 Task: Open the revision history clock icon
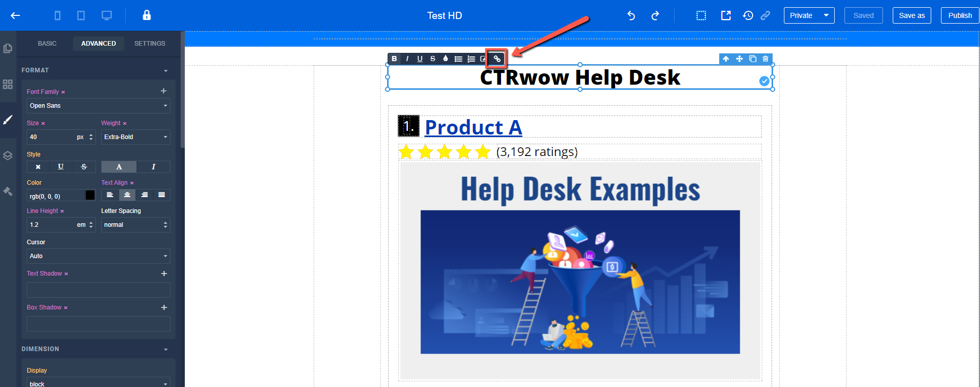(x=748, y=15)
